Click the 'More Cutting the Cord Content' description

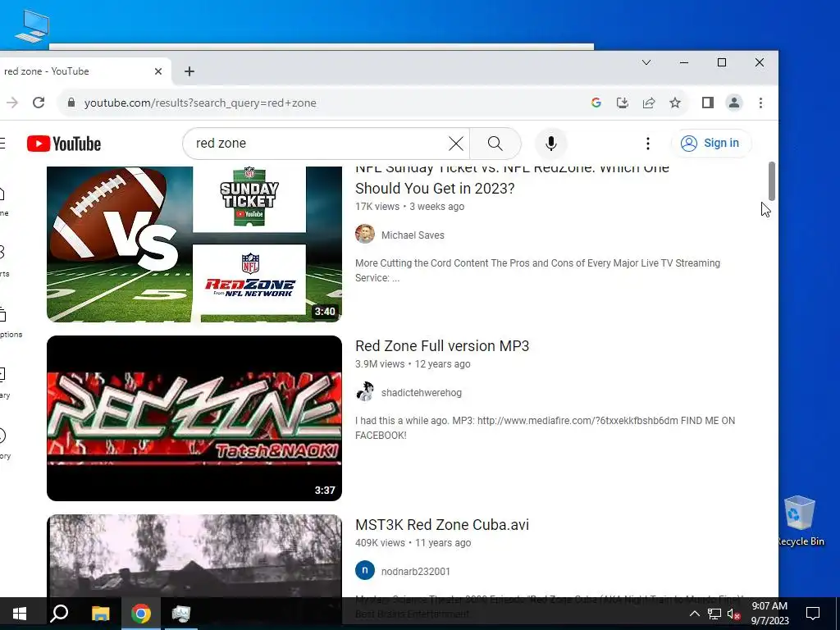[537, 271]
